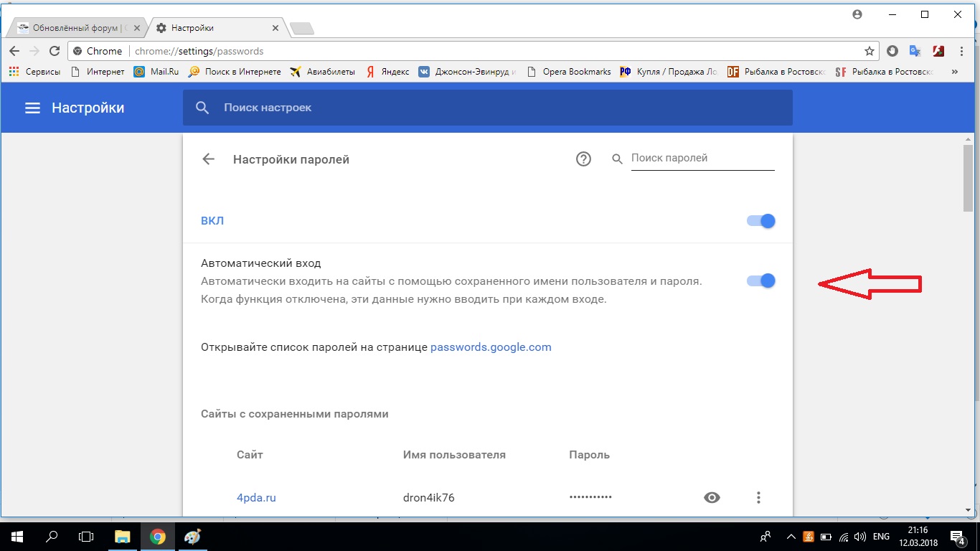Open Chrome three-dot menu
The height and width of the screenshot is (551, 980).
point(961,51)
